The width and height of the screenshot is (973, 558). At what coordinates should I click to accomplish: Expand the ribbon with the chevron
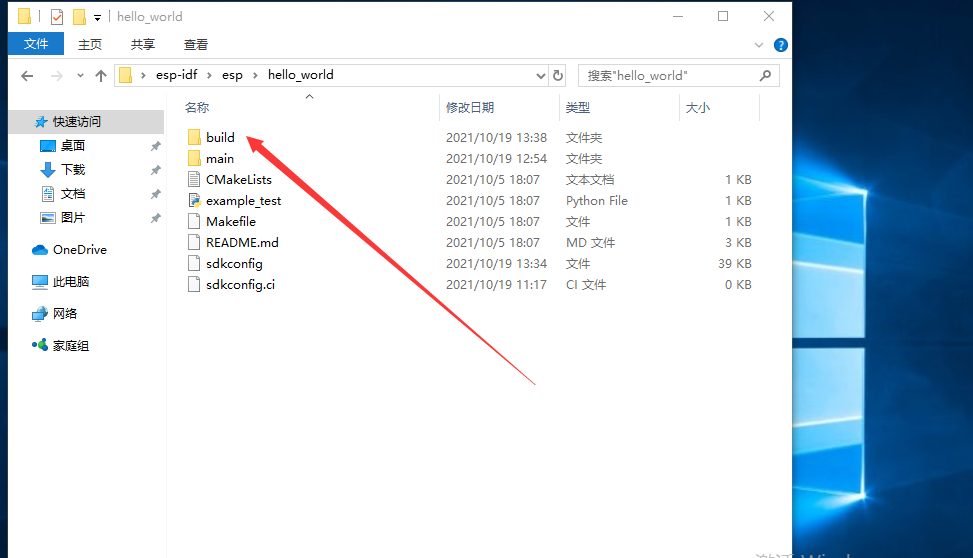[758, 45]
